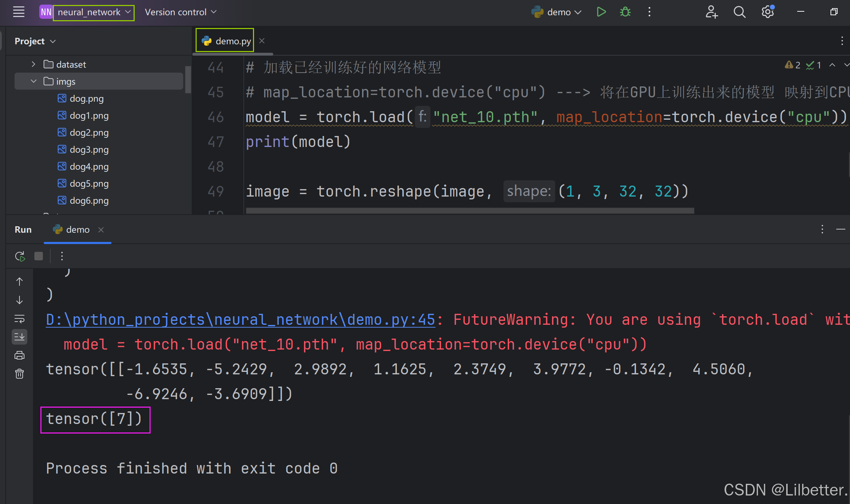Open the demo.py:45 warning link

click(240, 319)
